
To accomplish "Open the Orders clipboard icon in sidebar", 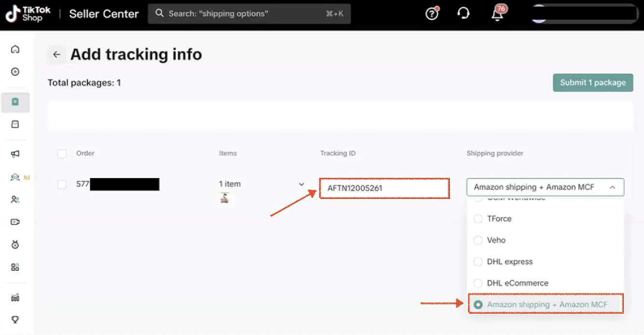I will tap(15, 102).
